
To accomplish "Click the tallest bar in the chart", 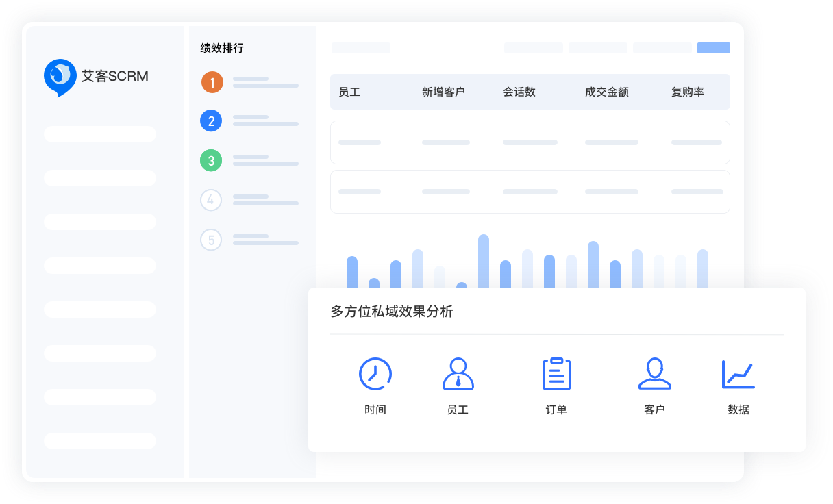I will coord(484,261).
